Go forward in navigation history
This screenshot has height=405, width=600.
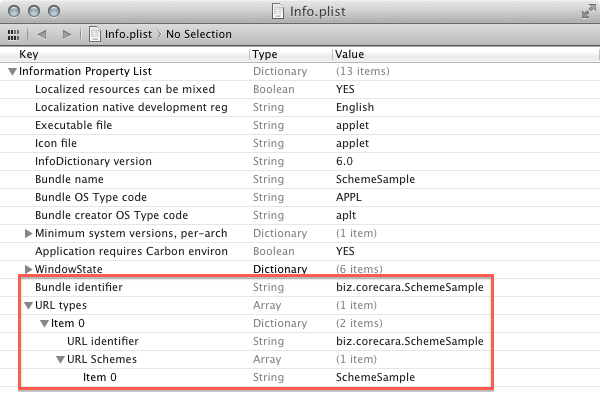(x=67, y=34)
